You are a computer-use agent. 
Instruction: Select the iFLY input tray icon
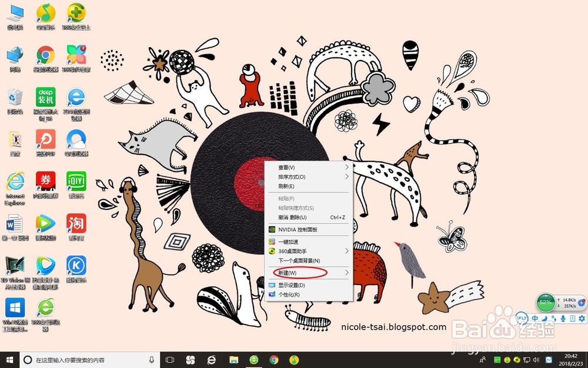522,318
